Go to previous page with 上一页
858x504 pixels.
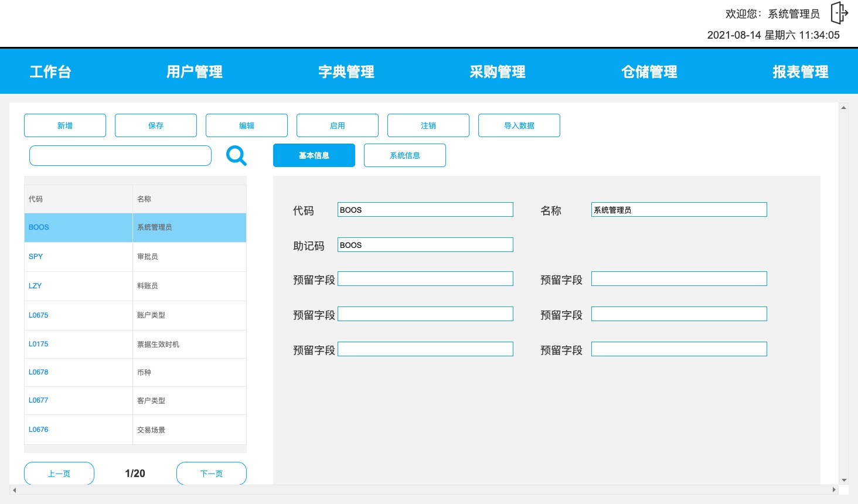[x=59, y=473]
